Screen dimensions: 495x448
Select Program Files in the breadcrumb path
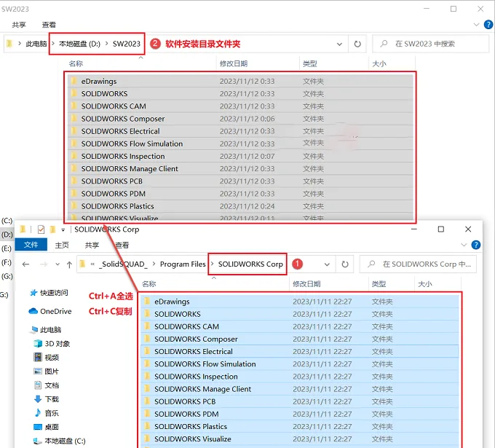183,264
